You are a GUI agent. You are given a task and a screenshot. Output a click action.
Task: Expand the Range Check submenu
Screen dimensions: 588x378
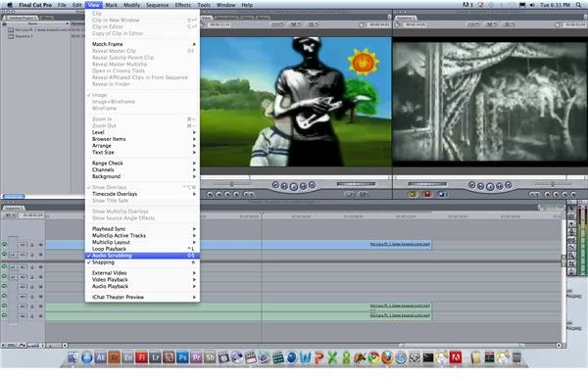pos(142,164)
